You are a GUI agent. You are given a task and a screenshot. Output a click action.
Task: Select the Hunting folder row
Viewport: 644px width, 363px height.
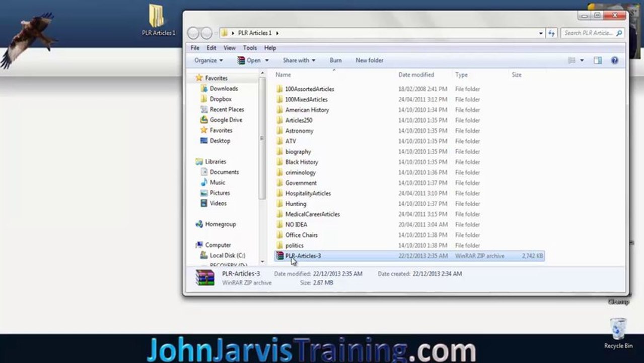[409, 204]
